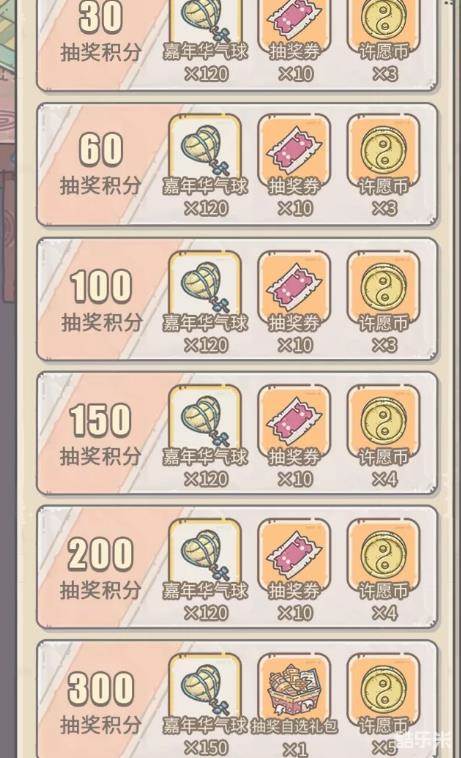Click the 200 lottery points tier label

pyautogui.click(x=101, y=569)
